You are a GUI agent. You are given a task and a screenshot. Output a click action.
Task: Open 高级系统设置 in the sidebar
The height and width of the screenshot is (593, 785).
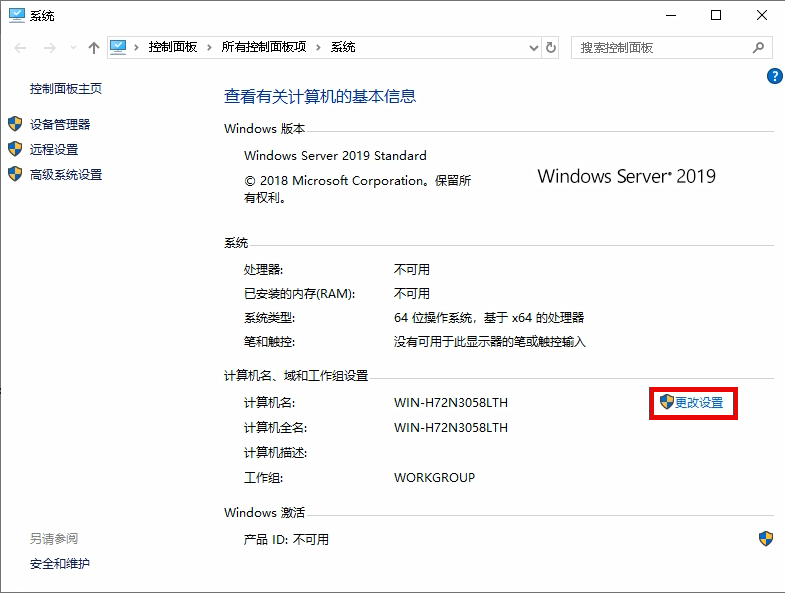pyautogui.click(x=66, y=174)
